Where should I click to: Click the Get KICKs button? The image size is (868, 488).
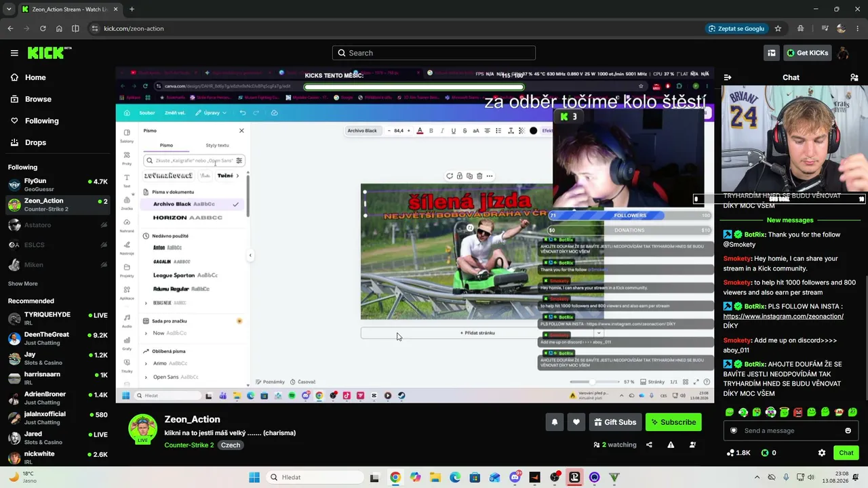(x=807, y=53)
